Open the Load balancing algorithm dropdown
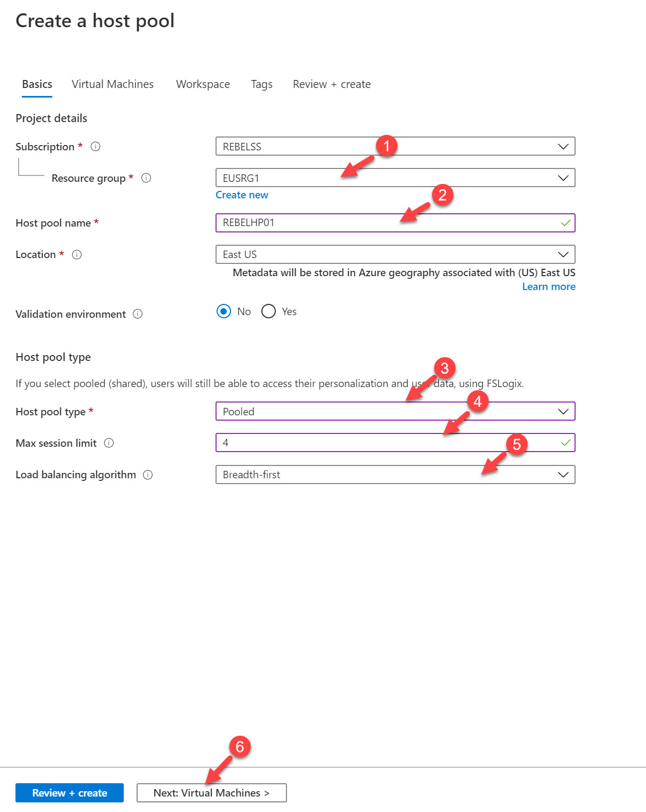The height and width of the screenshot is (812, 646). (395, 475)
